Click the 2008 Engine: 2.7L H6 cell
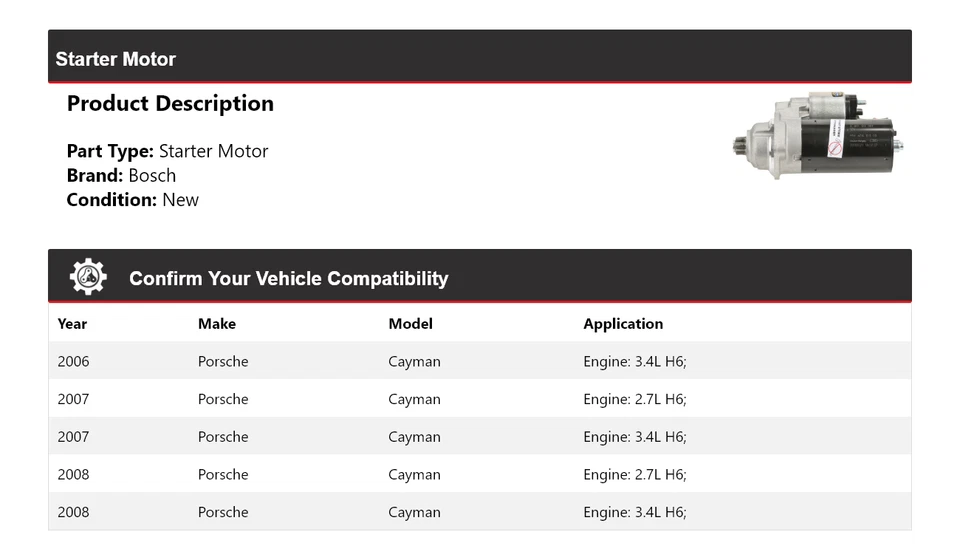The height and width of the screenshot is (560, 960). click(635, 474)
